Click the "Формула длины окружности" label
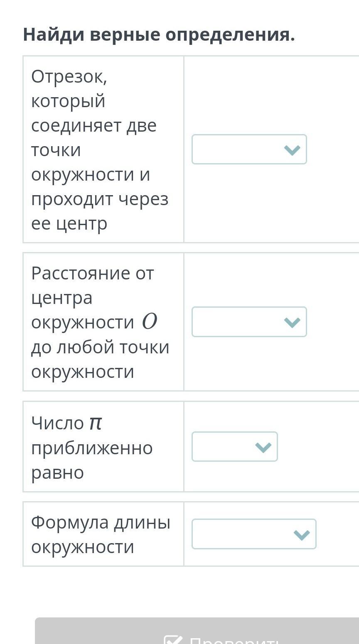The width and height of the screenshot is (359, 644). pyautogui.click(x=101, y=534)
